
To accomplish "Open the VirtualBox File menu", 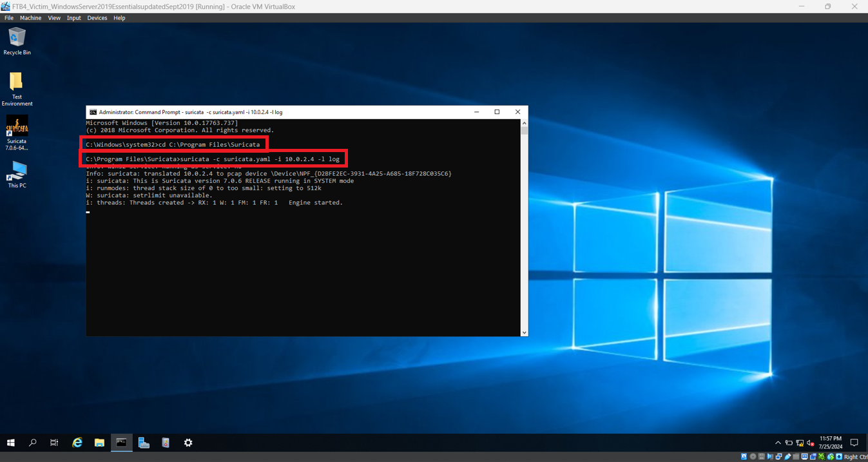I will [x=9, y=18].
